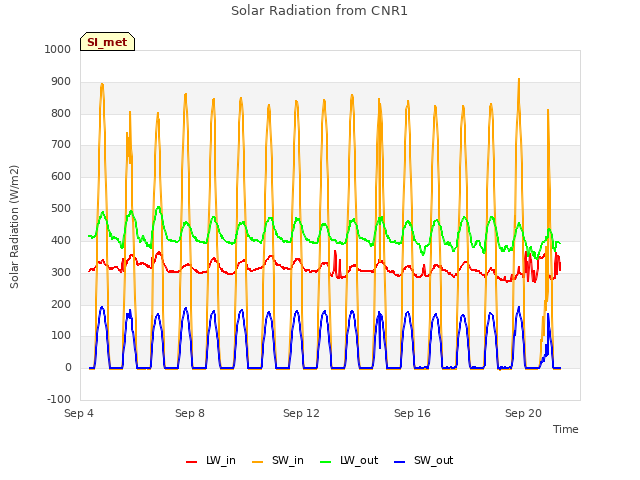Click the x-axis title Time

[x=565, y=429]
